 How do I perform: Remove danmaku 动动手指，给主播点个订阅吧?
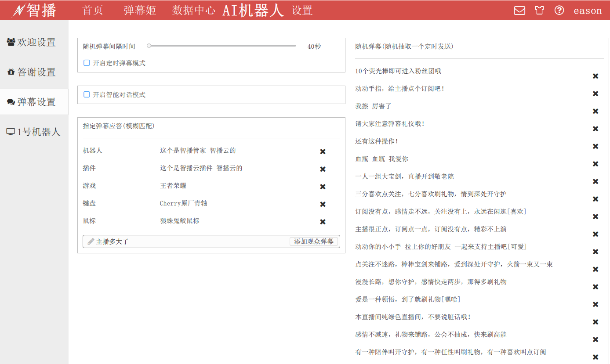595,94
